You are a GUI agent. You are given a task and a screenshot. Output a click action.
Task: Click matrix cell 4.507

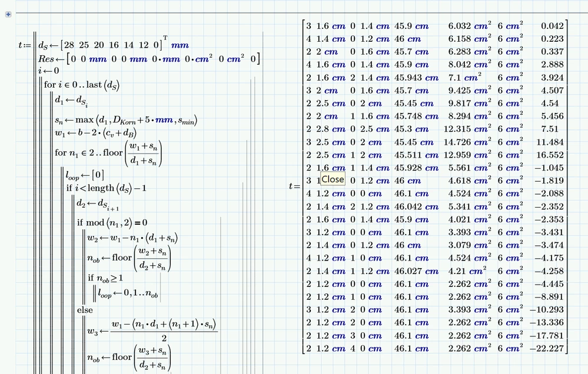point(552,91)
